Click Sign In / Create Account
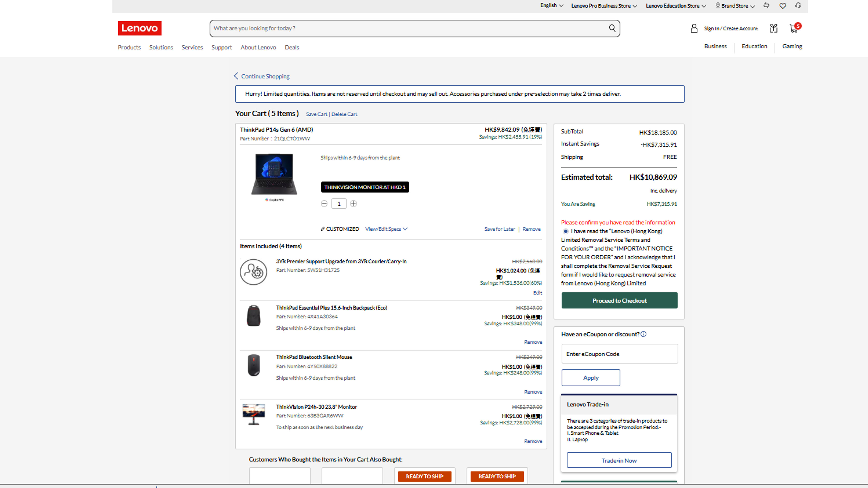868x488 pixels. 731,29
